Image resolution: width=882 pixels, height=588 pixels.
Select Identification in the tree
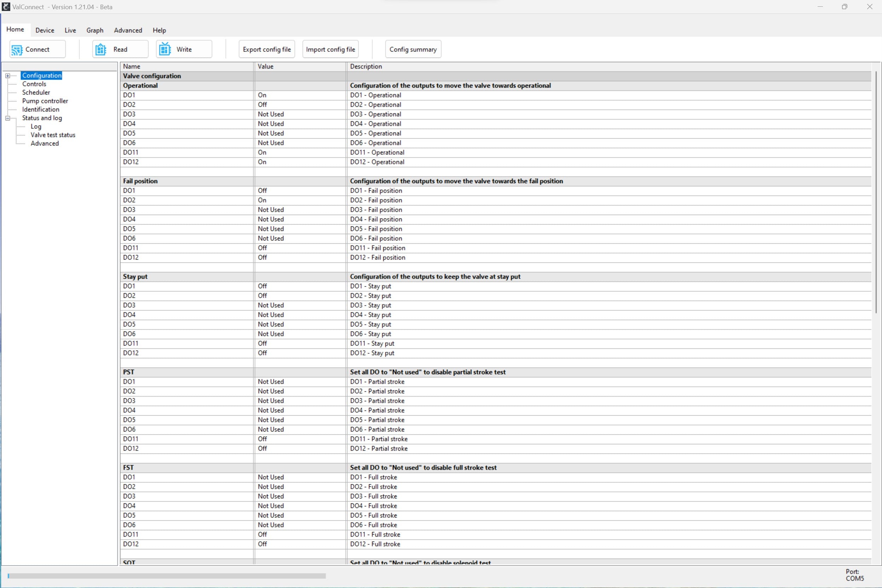[x=40, y=110]
